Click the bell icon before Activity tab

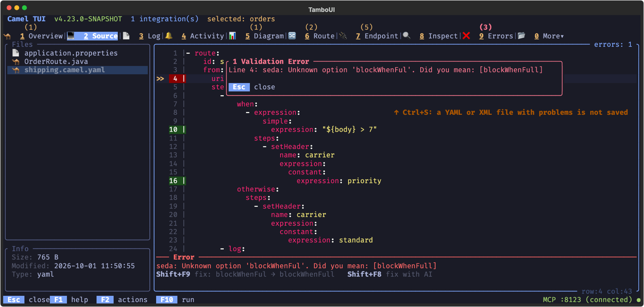point(169,36)
